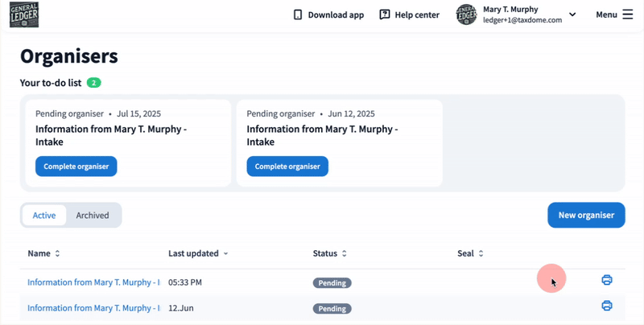Print the organiser updated 12.Jun
This screenshot has width=644, height=325.
(607, 306)
